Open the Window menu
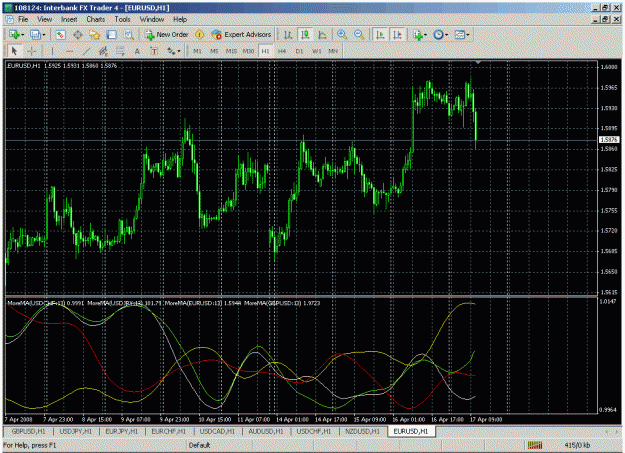This screenshot has width=625, height=453. point(151,20)
